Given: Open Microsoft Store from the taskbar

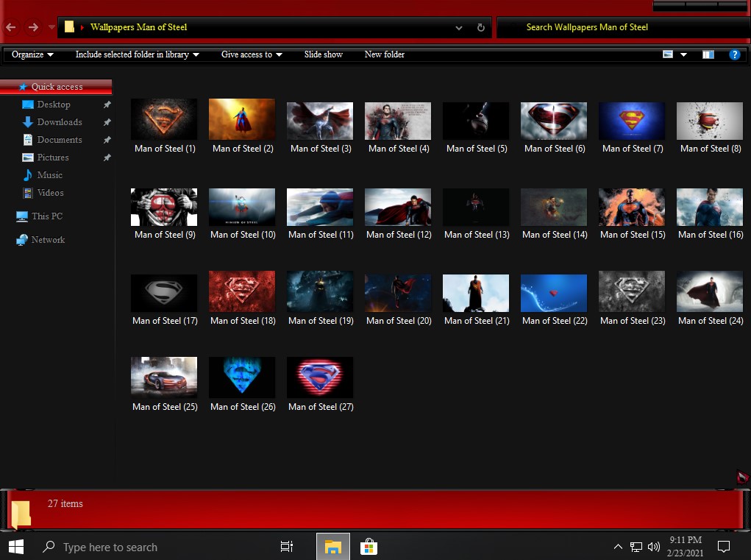Looking at the screenshot, I should [x=369, y=547].
